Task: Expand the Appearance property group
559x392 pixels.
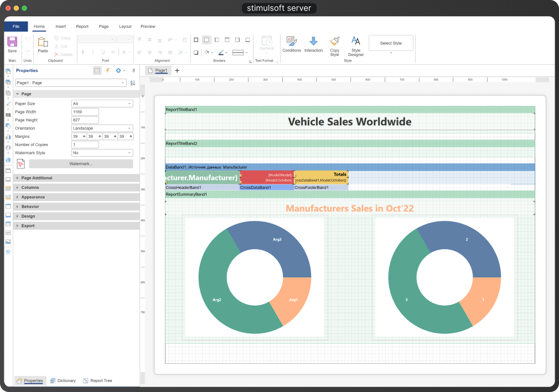Action: click(x=33, y=197)
